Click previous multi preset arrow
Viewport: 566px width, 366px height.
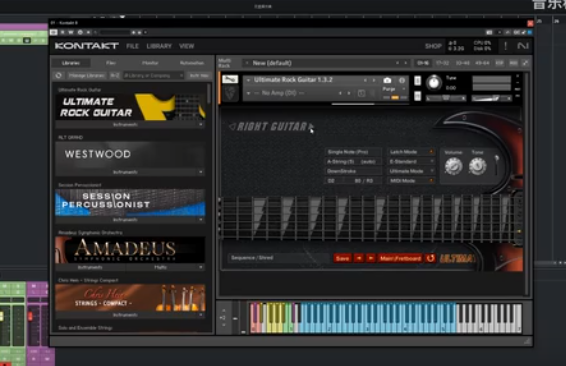point(397,63)
